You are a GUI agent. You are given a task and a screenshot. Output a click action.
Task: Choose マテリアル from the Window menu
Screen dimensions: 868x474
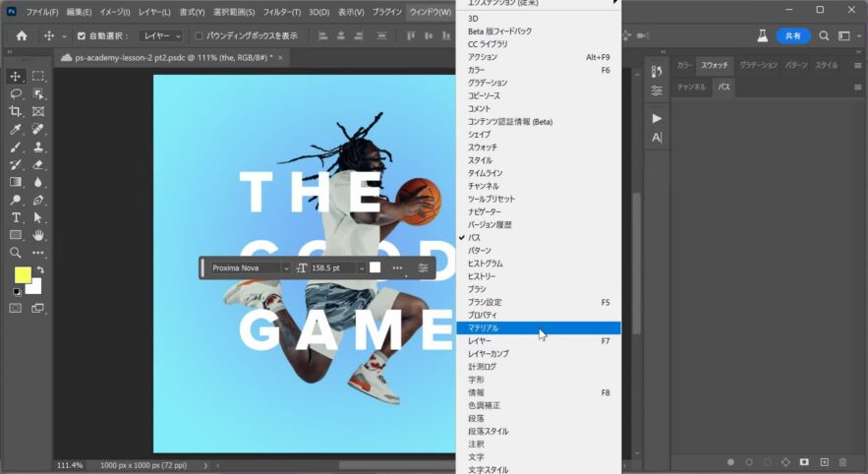[x=538, y=327]
